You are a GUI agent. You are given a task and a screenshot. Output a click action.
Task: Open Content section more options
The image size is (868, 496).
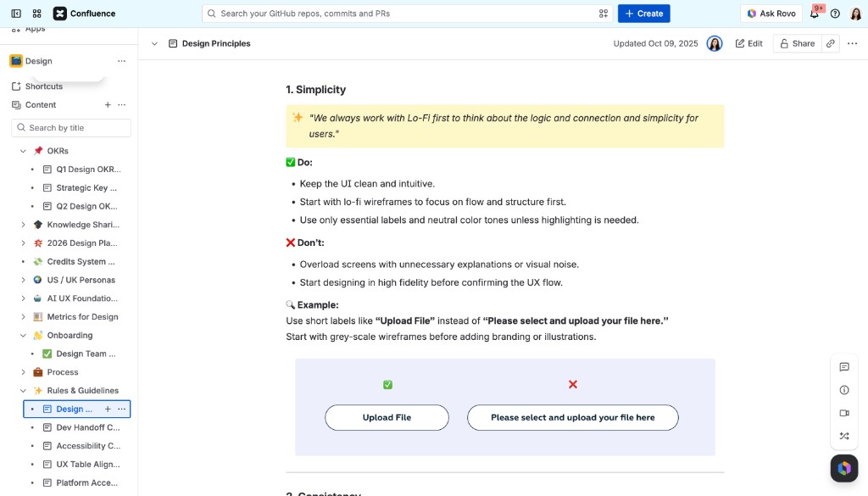pos(122,104)
